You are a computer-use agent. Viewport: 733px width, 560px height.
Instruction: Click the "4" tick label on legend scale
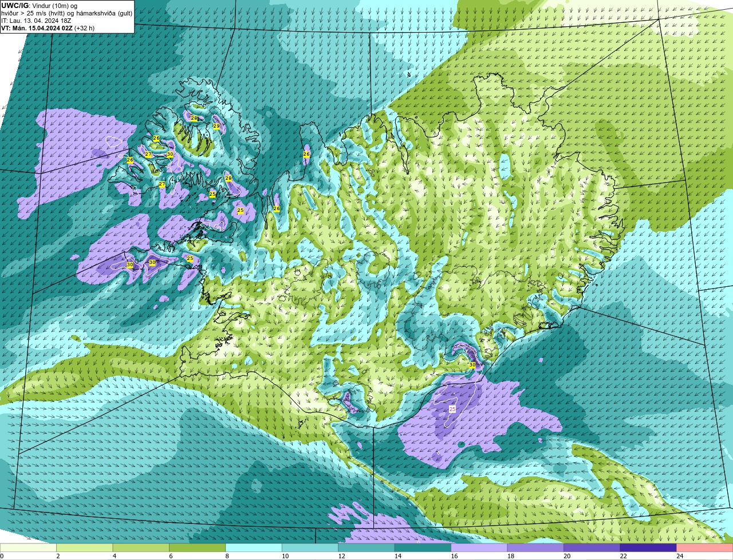(114, 556)
